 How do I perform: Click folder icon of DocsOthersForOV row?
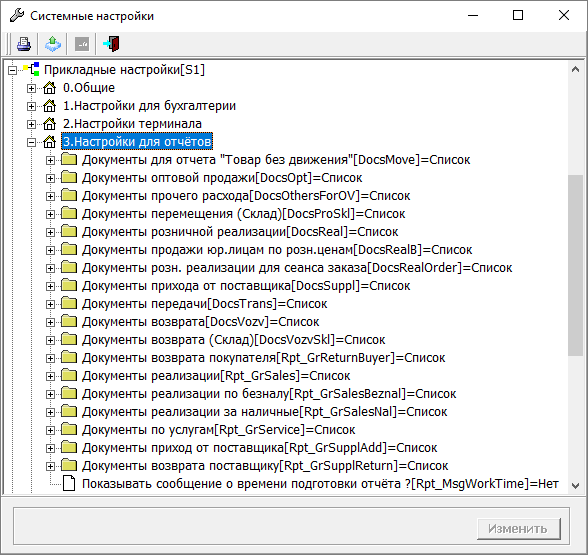[69, 195]
